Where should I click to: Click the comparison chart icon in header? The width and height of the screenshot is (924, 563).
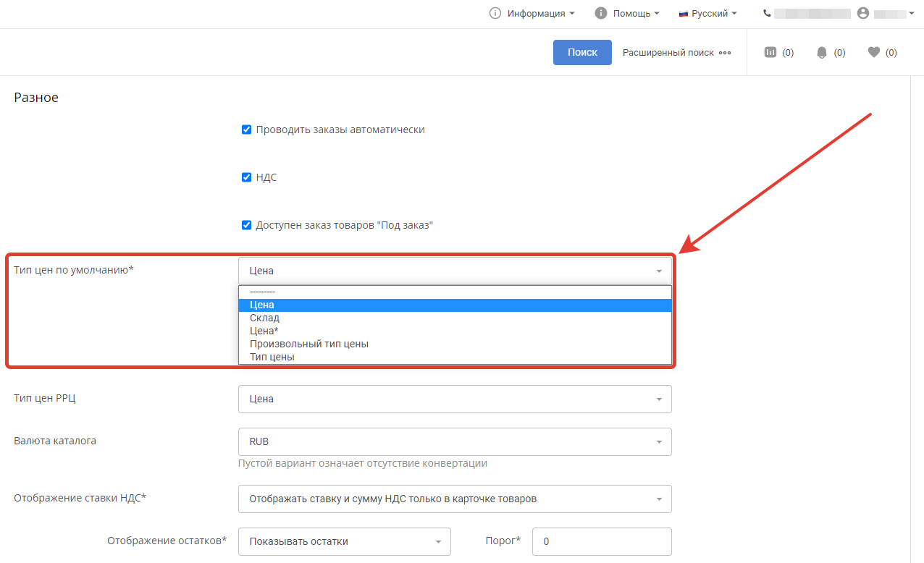click(x=770, y=52)
